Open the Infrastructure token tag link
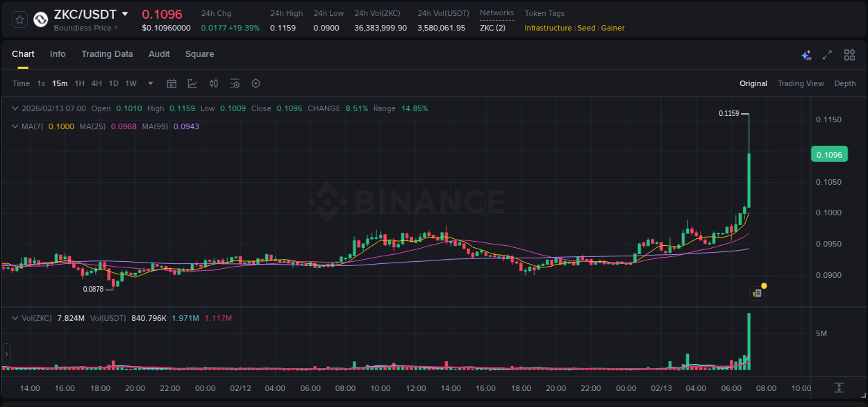 549,28
